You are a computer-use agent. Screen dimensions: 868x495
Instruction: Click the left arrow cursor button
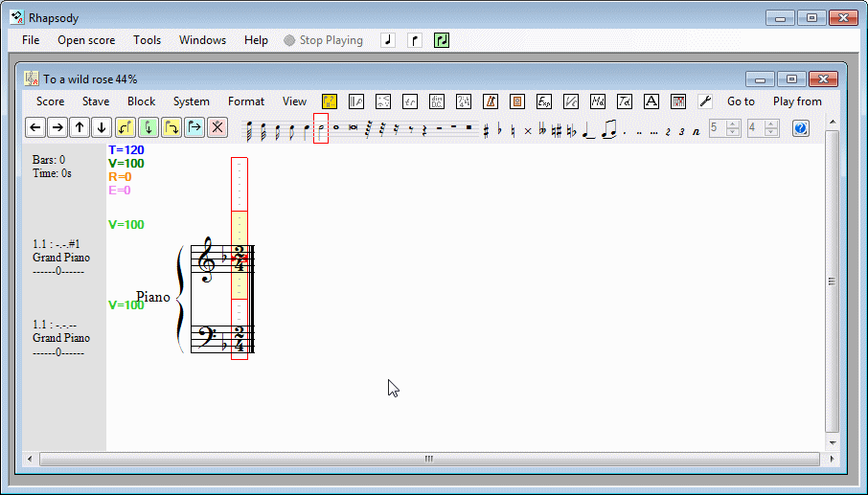(x=35, y=127)
